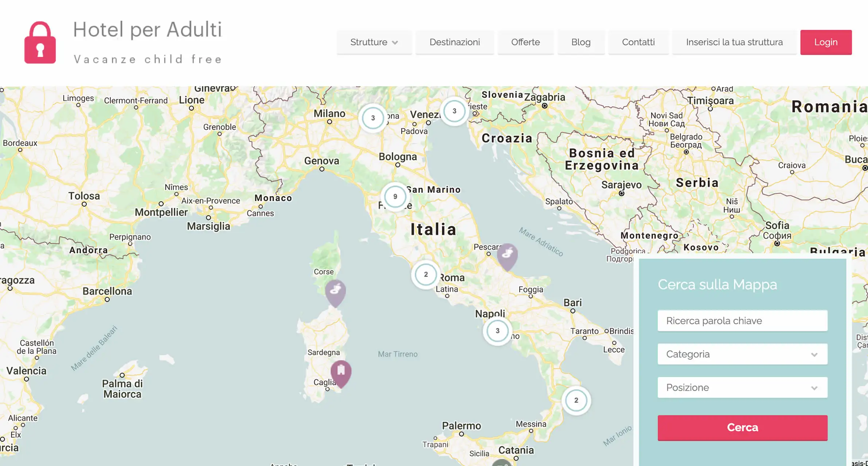Click the red Cerca button
The height and width of the screenshot is (466, 868).
[742, 428]
